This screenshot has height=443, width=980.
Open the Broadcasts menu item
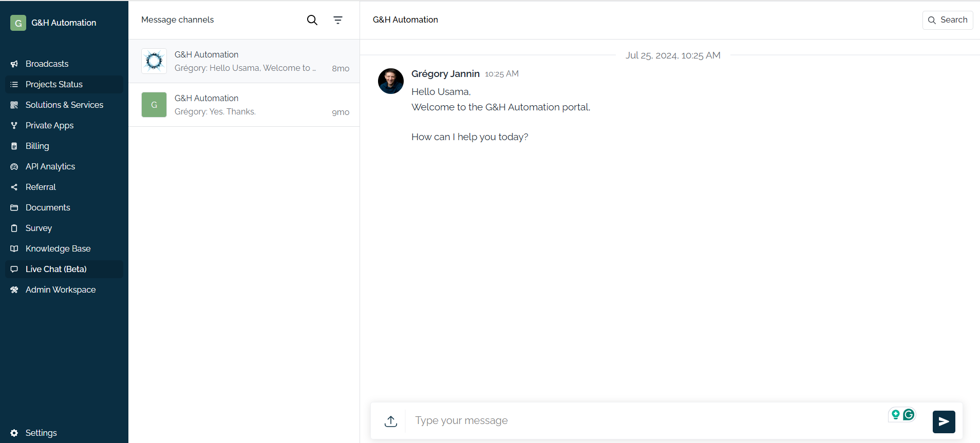[47, 64]
